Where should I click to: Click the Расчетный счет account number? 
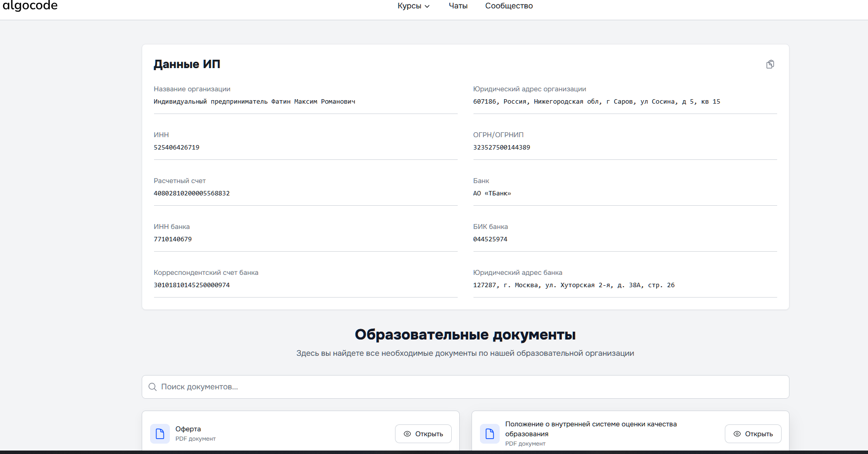tap(192, 193)
